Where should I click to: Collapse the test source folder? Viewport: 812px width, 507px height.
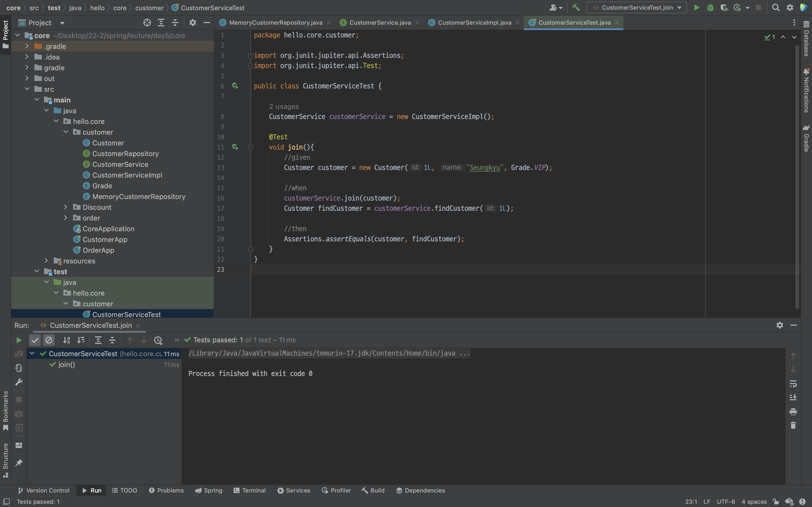[x=37, y=271]
